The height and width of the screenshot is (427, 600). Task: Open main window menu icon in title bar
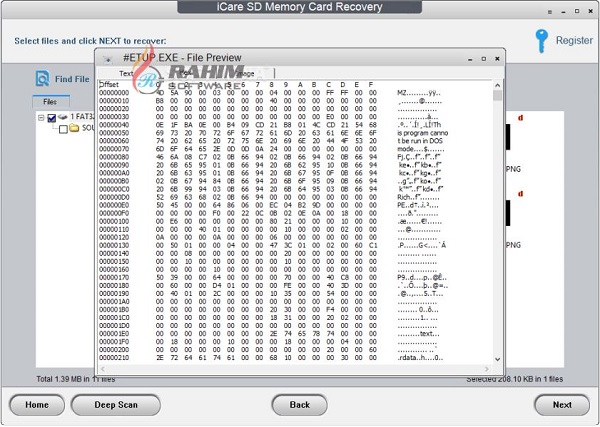549,12
